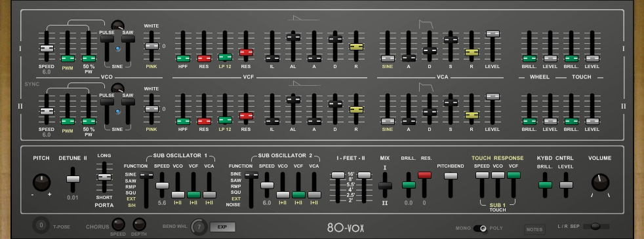
Task: Click the KYBD CNTRL LEVEL slider
Action: [566, 185]
